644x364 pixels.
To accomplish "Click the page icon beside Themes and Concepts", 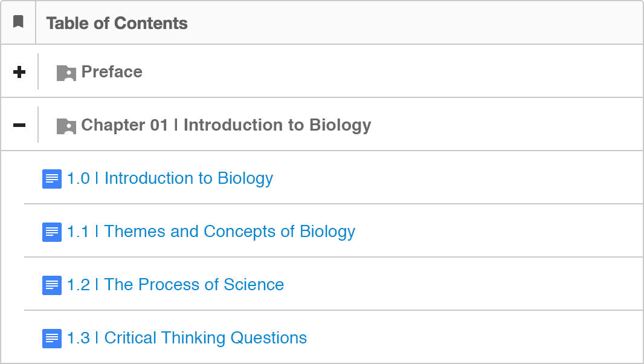I will (x=52, y=232).
